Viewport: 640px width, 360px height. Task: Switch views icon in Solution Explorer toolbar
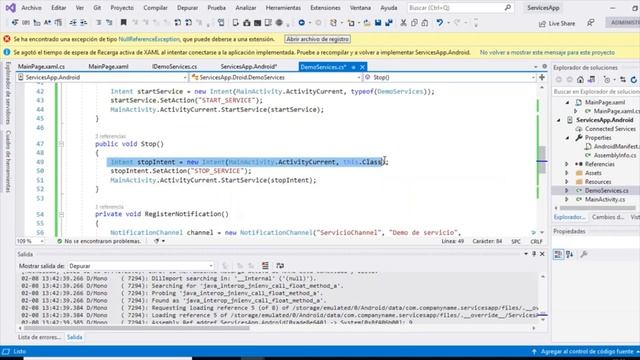591,80
